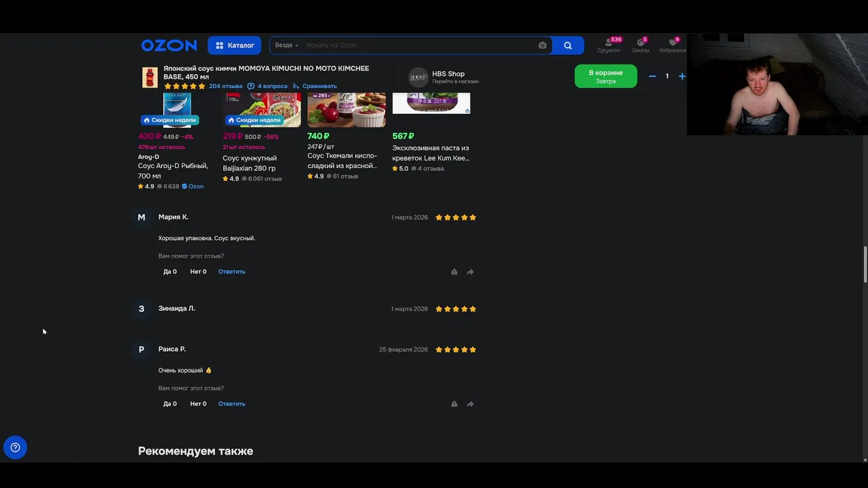Open reviewer name Зинаида Л.
Image resolution: width=868 pixels, height=488 pixels.
click(x=177, y=308)
